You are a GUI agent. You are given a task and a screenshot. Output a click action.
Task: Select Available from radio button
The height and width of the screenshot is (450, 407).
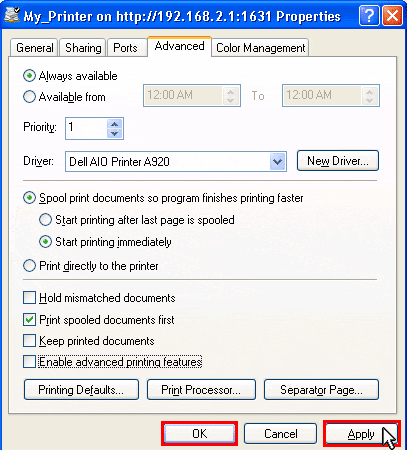coord(29,97)
